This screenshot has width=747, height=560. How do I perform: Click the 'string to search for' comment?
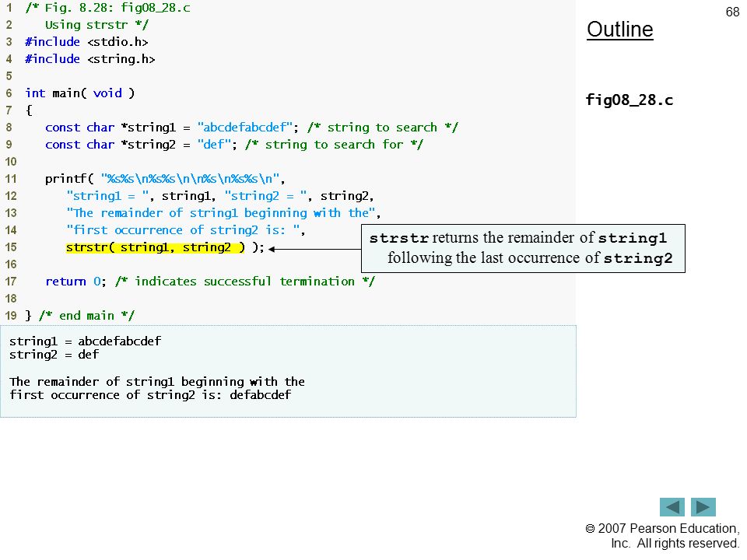[334, 145]
